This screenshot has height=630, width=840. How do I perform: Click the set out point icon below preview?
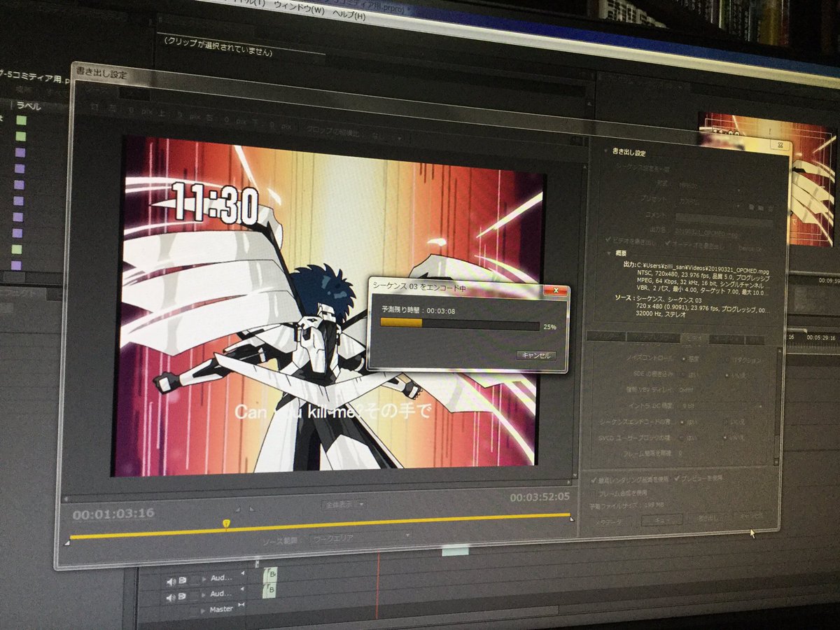tap(251, 509)
